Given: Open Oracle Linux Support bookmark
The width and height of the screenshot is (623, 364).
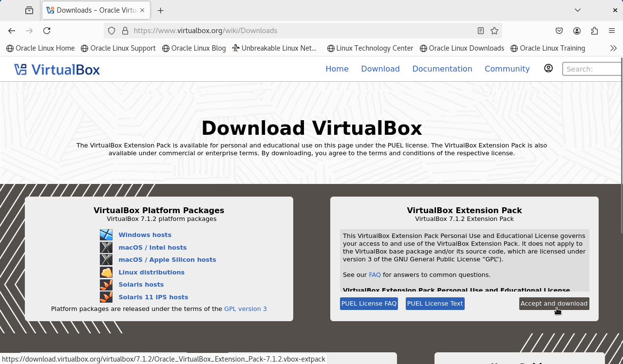Looking at the screenshot, I should pyautogui.click(x=118, y=48).
